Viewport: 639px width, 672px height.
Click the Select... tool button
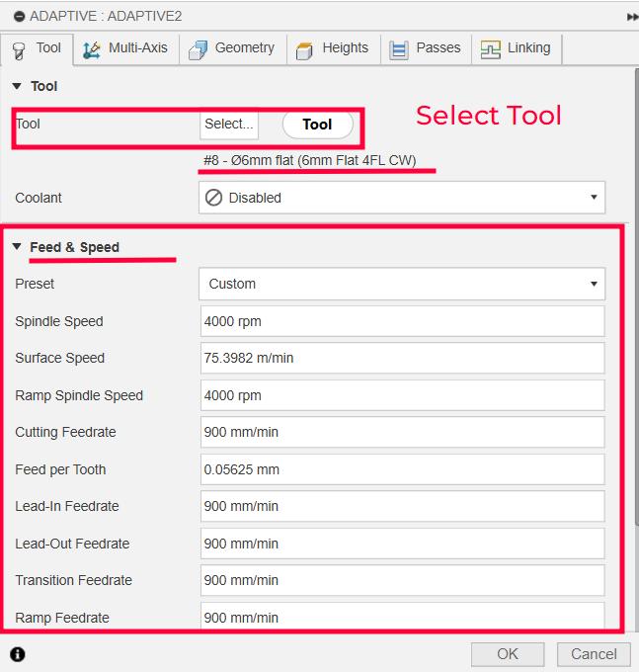tap(229, 125)
